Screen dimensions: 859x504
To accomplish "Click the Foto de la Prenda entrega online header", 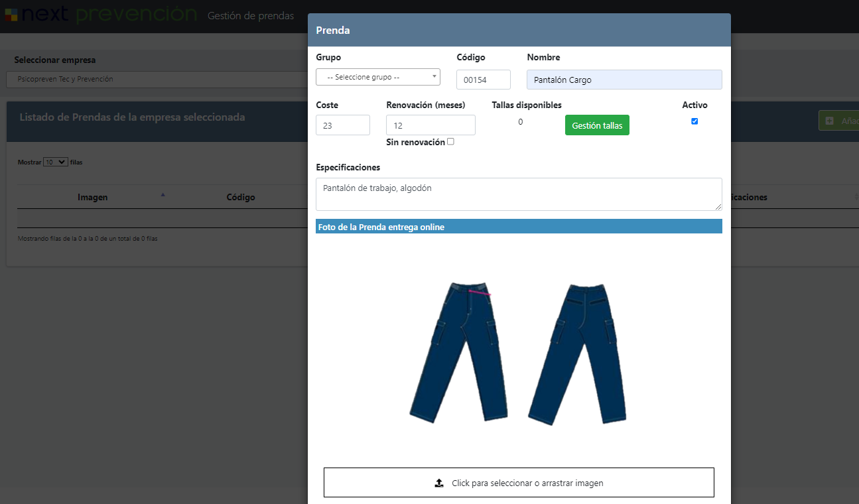I will click(x=519, y=227).
